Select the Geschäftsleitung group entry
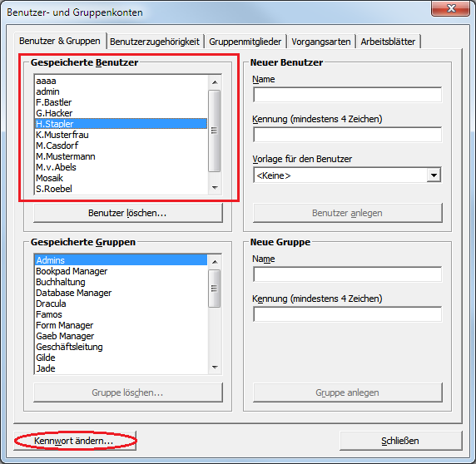 pos(121,347)
